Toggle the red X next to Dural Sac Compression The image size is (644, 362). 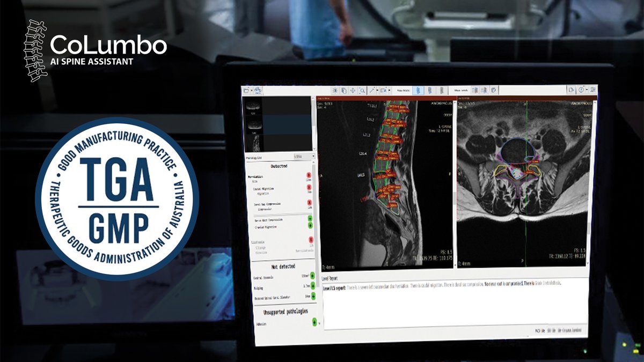(310, 202)
